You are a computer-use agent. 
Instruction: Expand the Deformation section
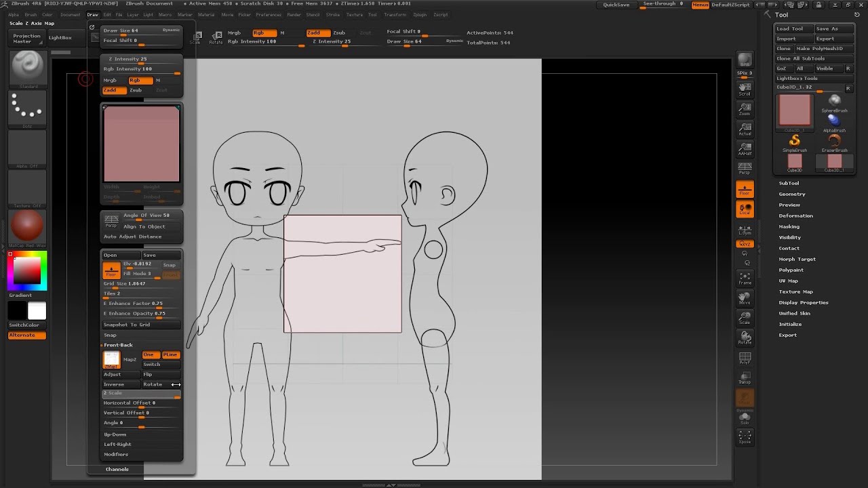pos(795,216)
